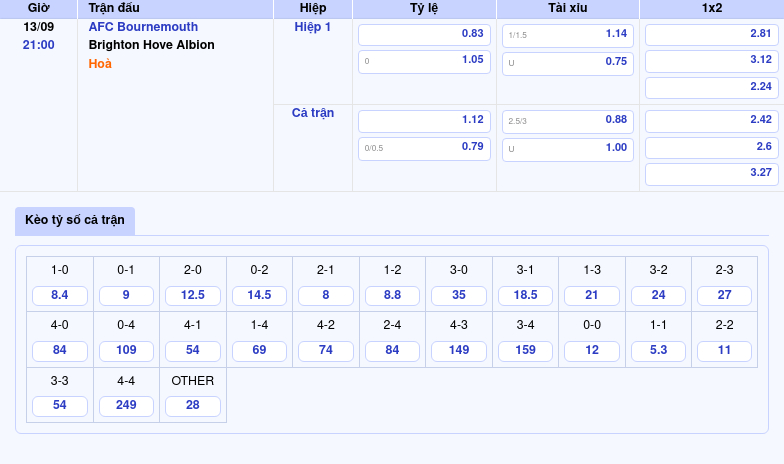784x464 pixels.
Task: Pick correct score 0-0 odds 12
Action: [x=592, y=351]
